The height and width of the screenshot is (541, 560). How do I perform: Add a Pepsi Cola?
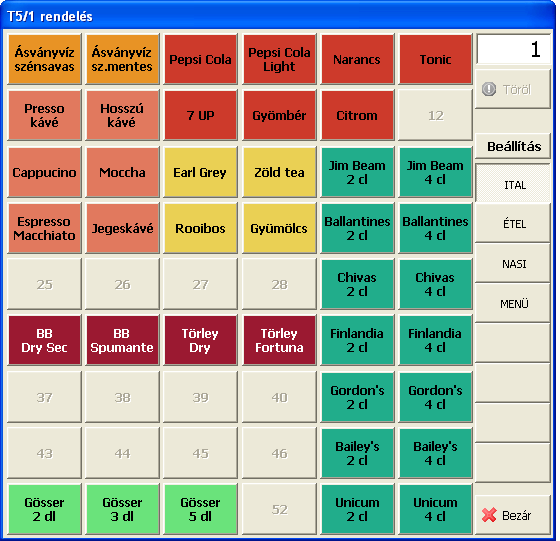tap(200, 59)
